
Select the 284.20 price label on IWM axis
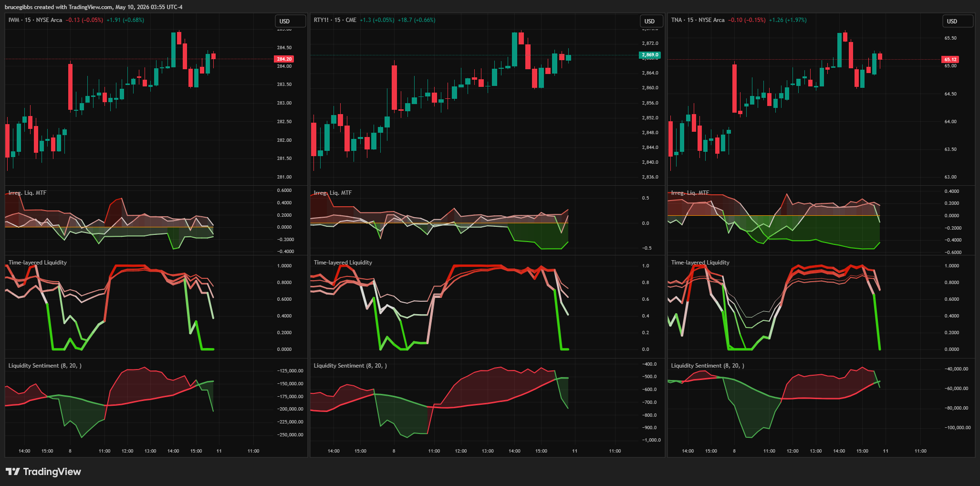(284, 59)
